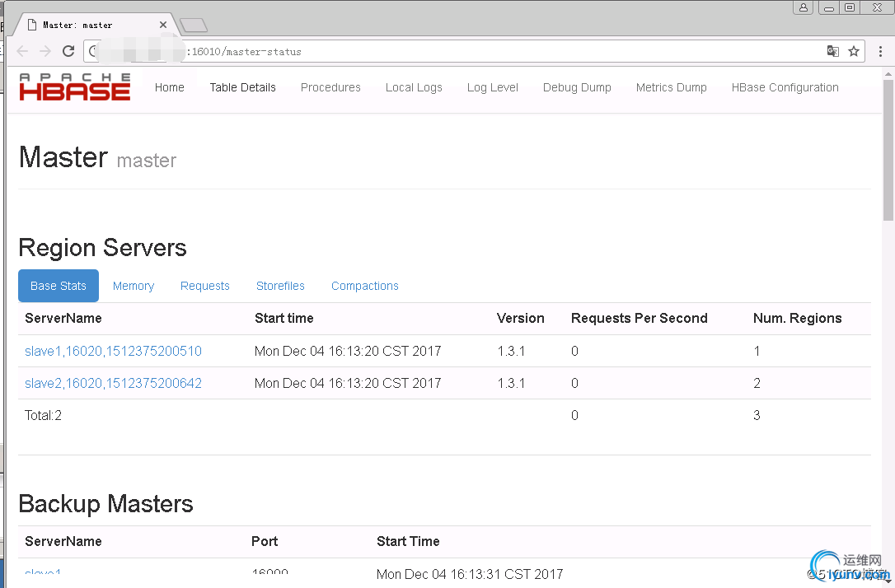Open slave1,16020,1512375200510 region server link

[113, 351]
